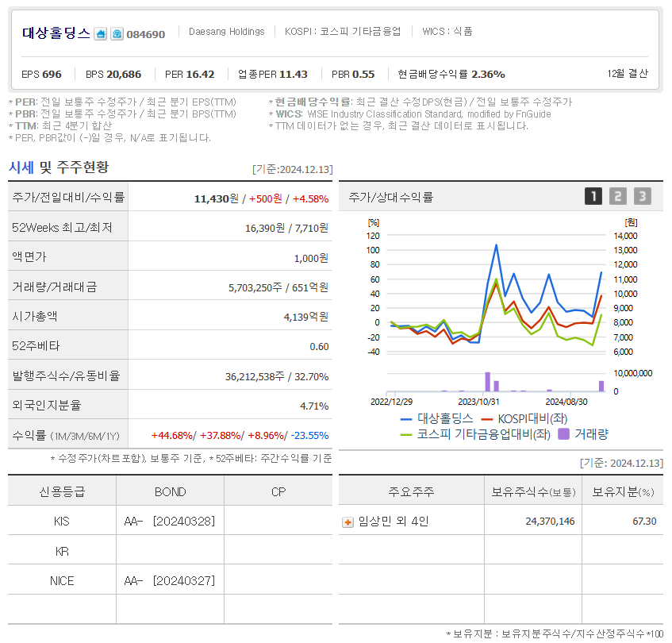
Task: Select the -23.55% one-year return
Action: coord(310,436)
